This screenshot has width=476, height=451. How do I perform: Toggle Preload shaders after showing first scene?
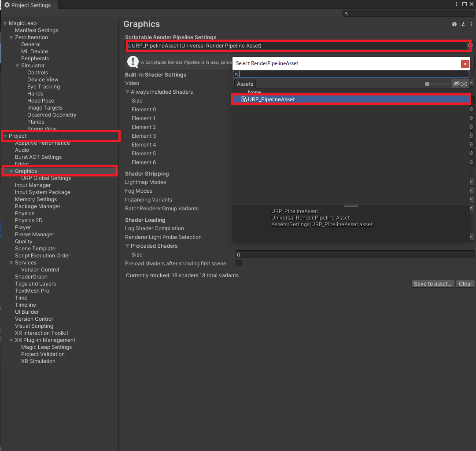[x=239, y=263]
